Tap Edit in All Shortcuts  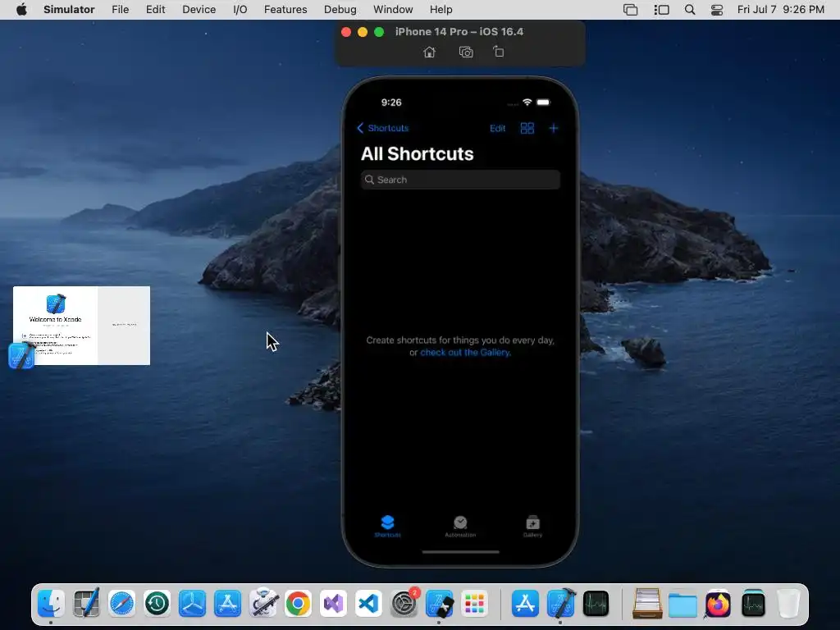click(497, 128)
